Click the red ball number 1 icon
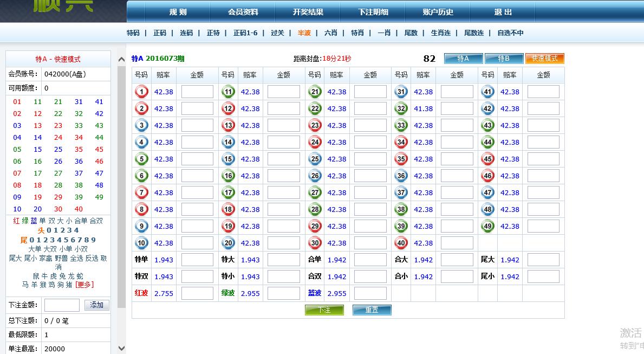Screen dimensions: 644x354 pos(141,92)
